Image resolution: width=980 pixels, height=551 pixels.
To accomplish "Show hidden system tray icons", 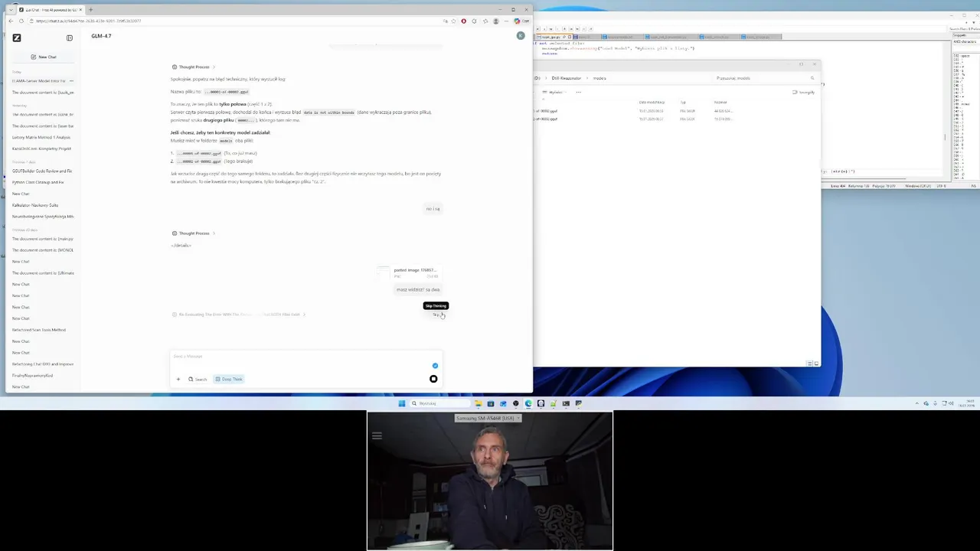I will pyautogui.click(x=916, y=403).
